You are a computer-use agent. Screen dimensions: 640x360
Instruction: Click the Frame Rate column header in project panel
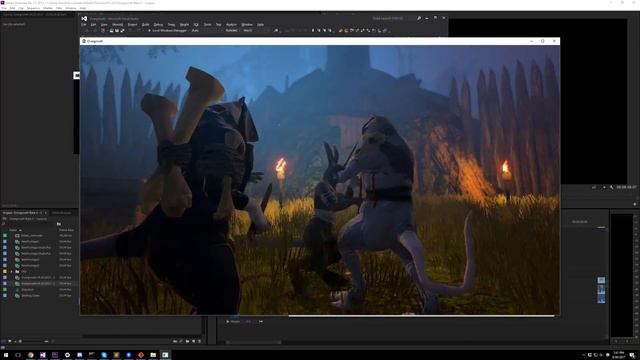click(x=66, y=230)
